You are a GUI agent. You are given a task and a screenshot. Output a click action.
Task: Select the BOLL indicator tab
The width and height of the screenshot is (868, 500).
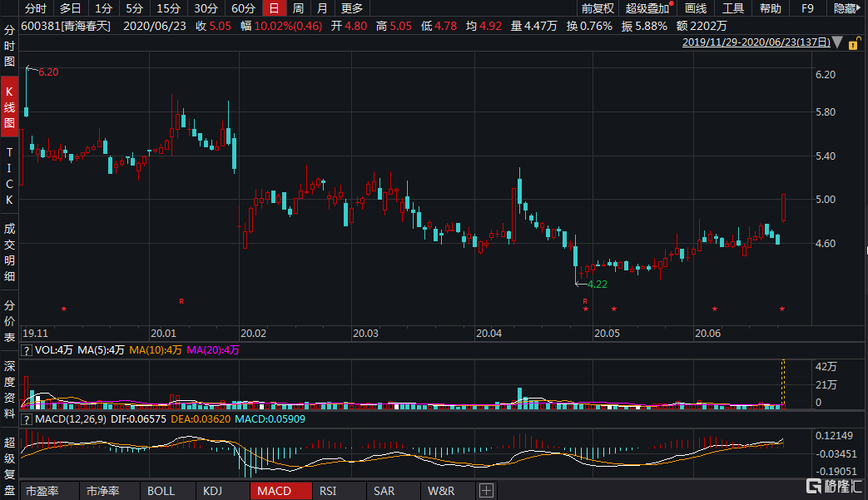tap(161, 491)
